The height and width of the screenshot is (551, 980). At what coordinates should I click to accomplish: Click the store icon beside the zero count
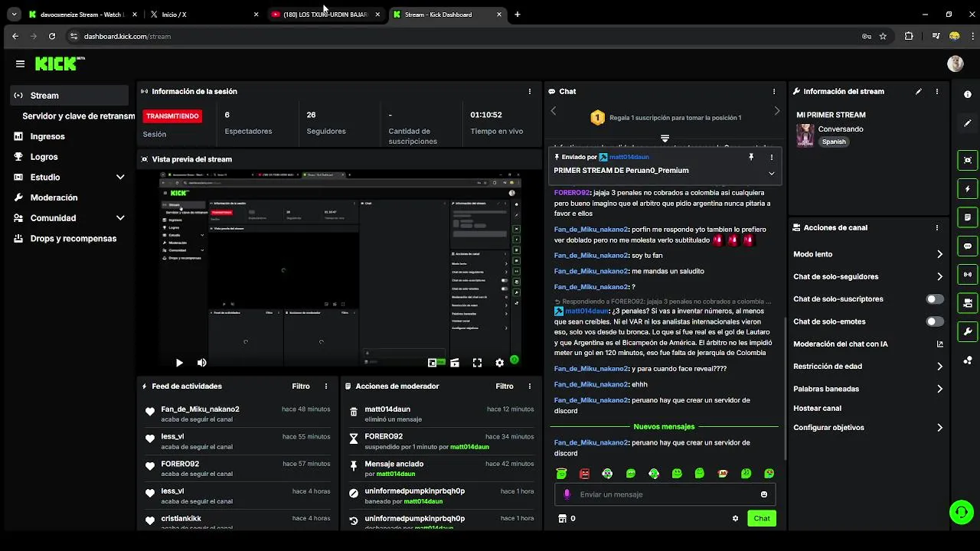pyautogui.click(x=563, y=518)
